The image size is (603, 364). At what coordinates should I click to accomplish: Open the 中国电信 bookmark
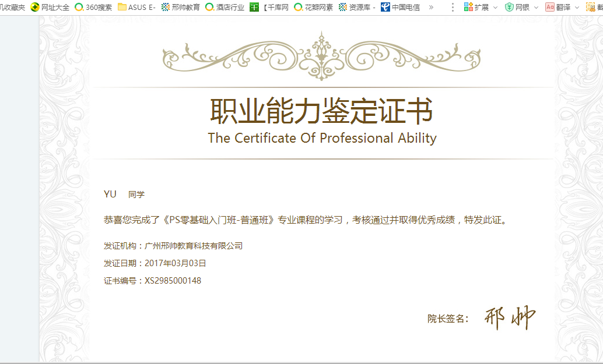click(x=400, y=8)
